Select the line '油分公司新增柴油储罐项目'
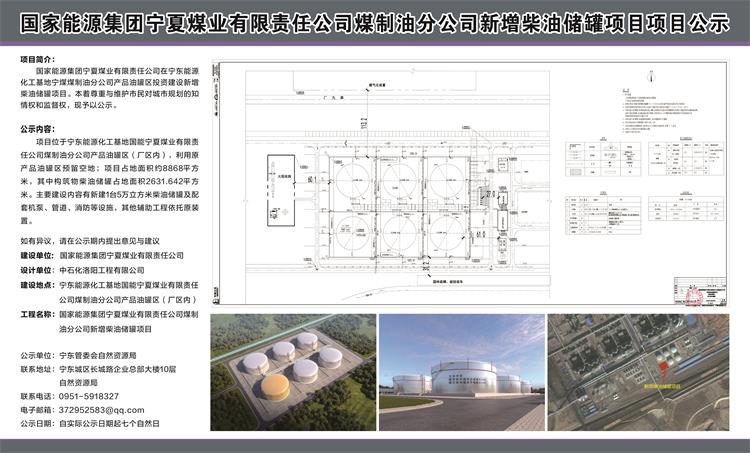 pyautogui.click(x=106, y=329)
